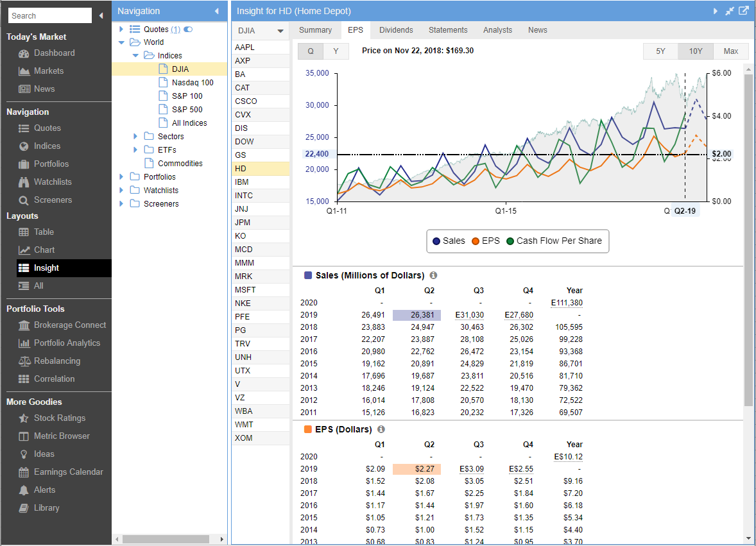This screenshot has height=546, width=756.
Task: Click the Search input field
Action: click(x=50, y=15)
